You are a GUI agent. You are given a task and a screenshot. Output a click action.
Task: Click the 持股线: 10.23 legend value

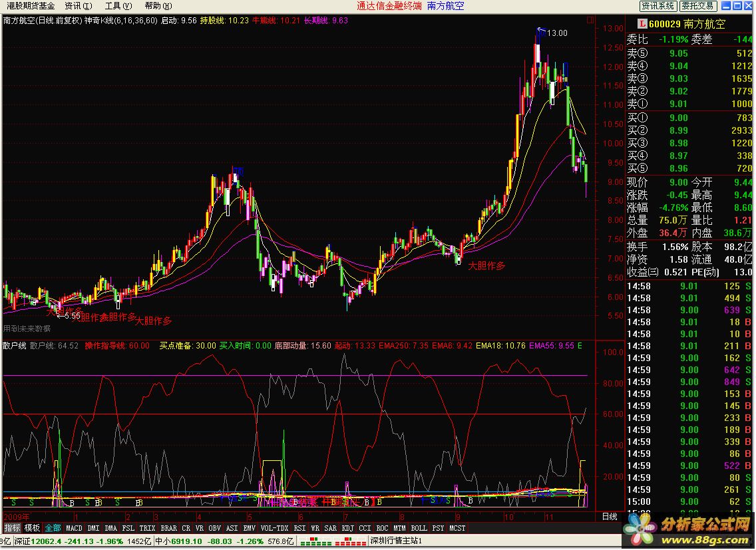224,20
